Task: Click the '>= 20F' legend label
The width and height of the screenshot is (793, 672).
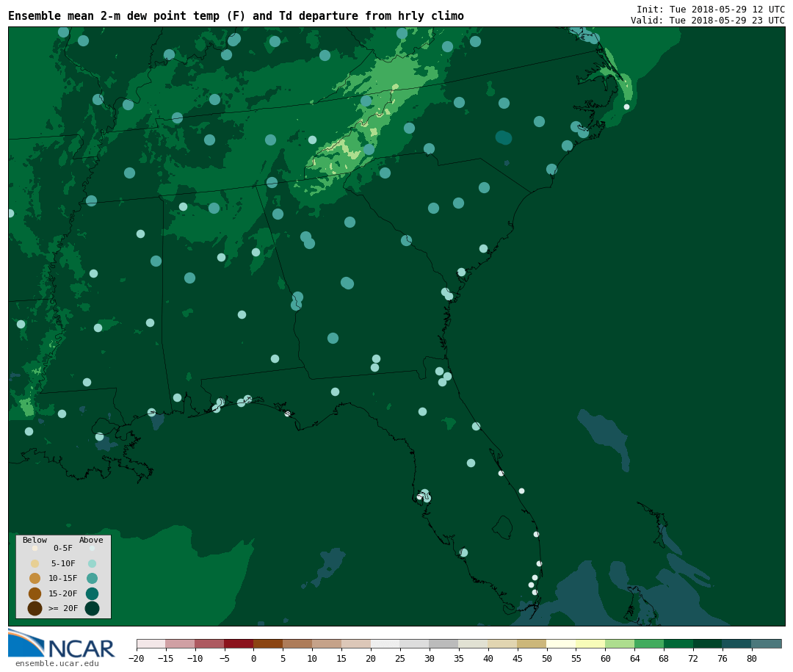Action: coord(63,608)
